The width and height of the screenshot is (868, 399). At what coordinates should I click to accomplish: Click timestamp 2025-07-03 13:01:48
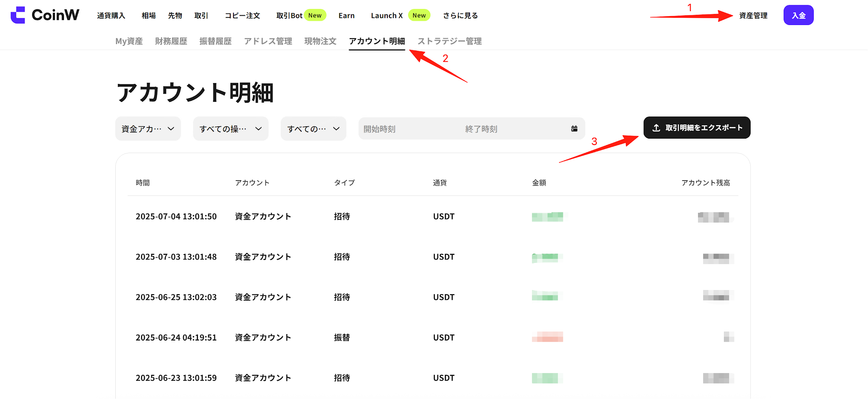[176, 257]
